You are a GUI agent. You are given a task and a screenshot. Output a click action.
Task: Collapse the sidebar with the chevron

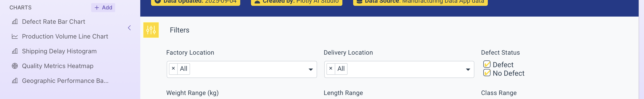pyautogui.click(x=129, y=28)
